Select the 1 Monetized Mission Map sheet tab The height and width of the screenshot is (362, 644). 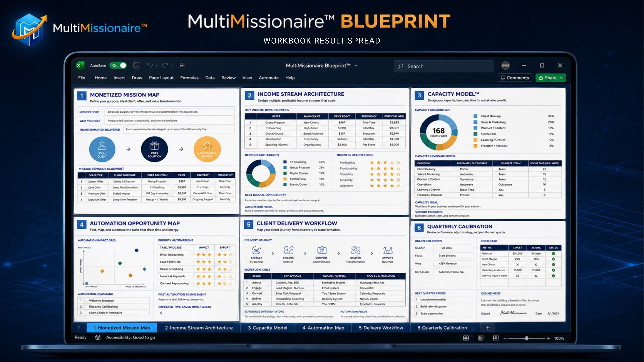(122, 328)
